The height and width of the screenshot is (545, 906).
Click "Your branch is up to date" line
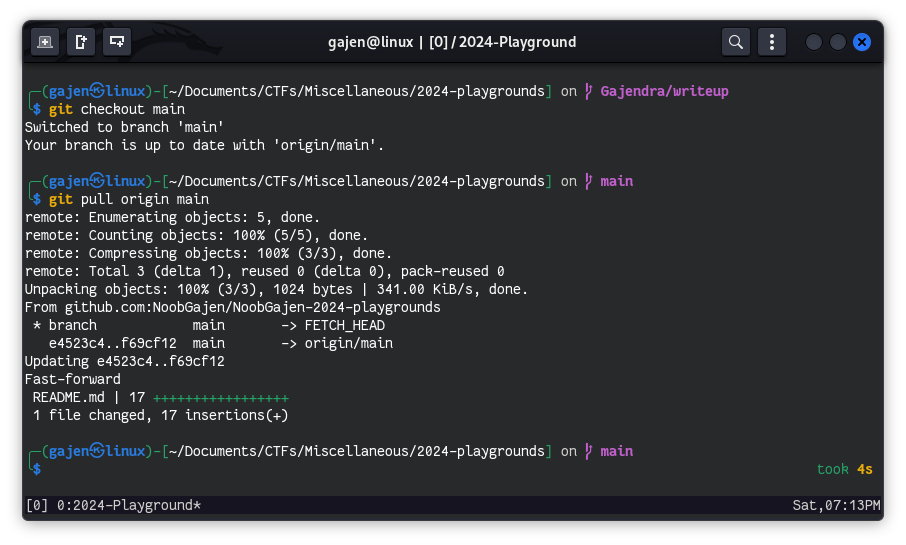coord(205,145)
